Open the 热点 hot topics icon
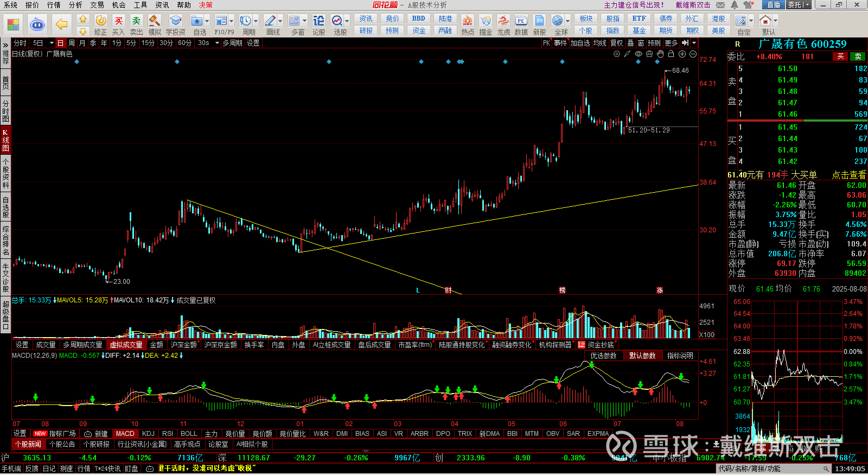Screen dimensions: 868x475 coord(468,21)
